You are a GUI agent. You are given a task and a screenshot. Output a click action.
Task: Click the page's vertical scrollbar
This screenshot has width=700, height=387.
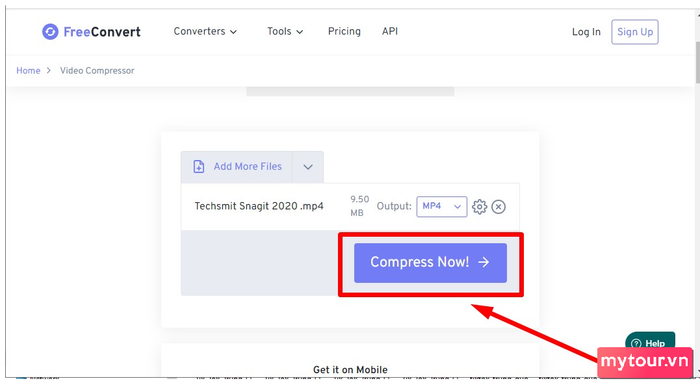click(697, 62)
